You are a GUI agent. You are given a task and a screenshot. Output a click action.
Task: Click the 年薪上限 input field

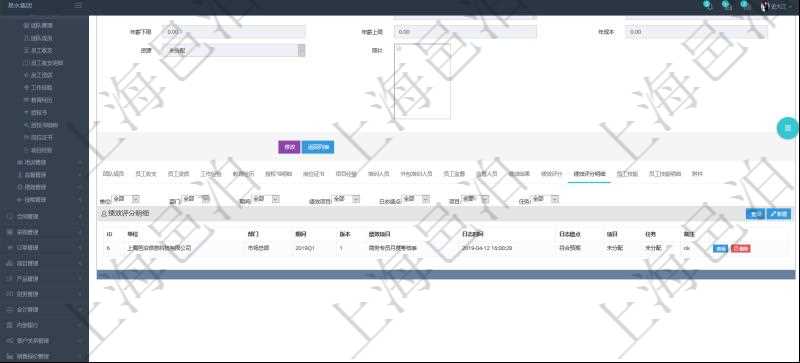(x=465, y=32)
